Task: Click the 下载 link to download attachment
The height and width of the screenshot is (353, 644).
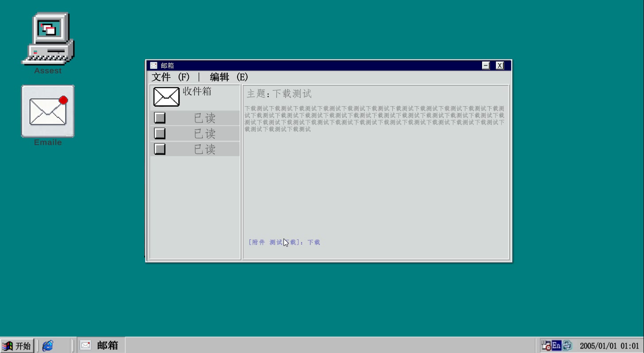Action: point(314,242)
